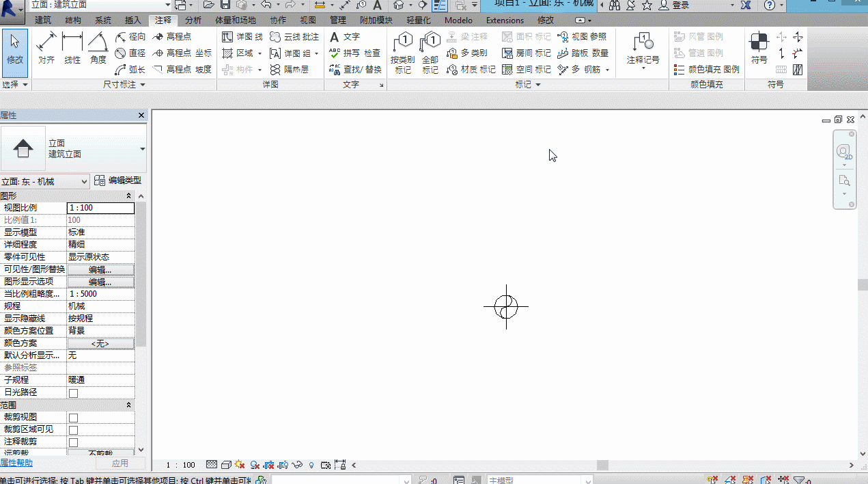Choose the 对齐 aligned dimension tool
The width and height of the screenshot is (868, 484).
coord(46,49)
